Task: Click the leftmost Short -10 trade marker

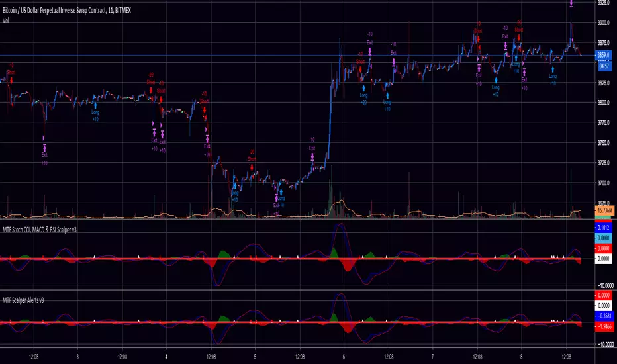Action: point(11,73)
